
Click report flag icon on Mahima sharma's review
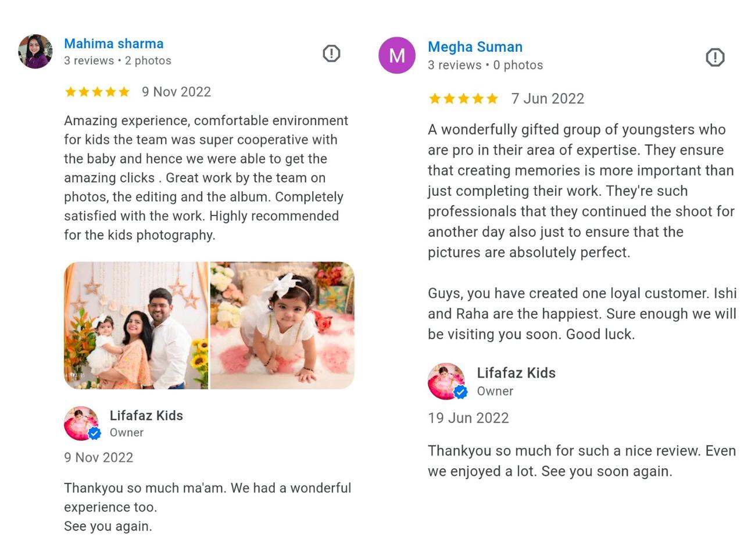pos(331,53)
